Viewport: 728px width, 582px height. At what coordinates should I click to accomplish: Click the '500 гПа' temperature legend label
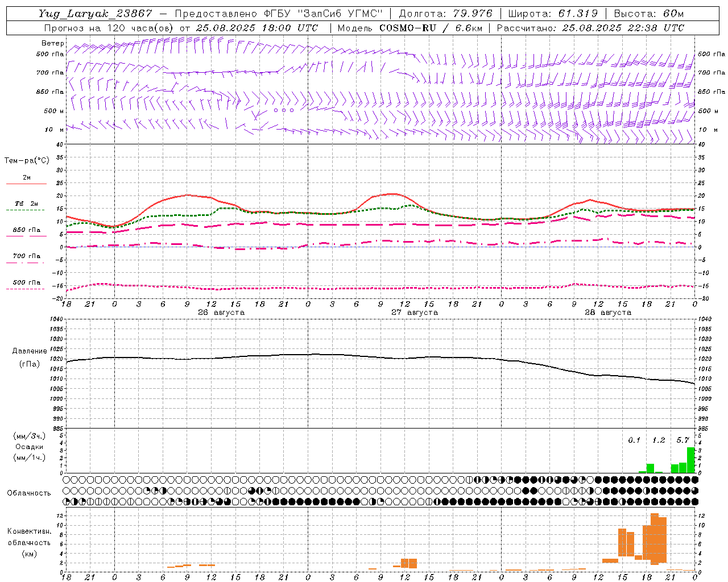coord(27,282)
